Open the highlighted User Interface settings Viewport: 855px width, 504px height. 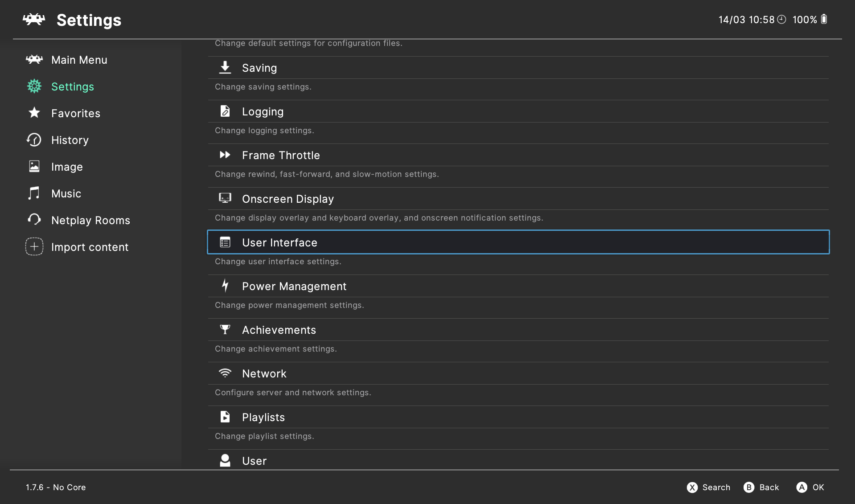click(518, 242)
